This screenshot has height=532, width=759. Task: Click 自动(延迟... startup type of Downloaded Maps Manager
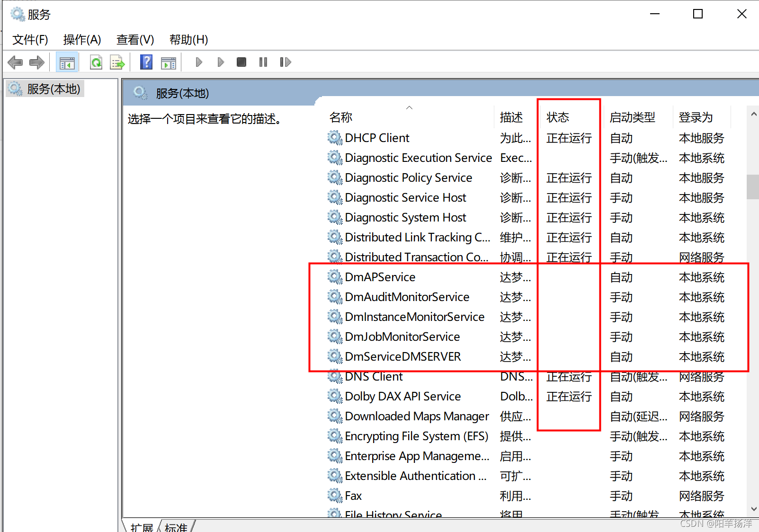tap(638, 417)
